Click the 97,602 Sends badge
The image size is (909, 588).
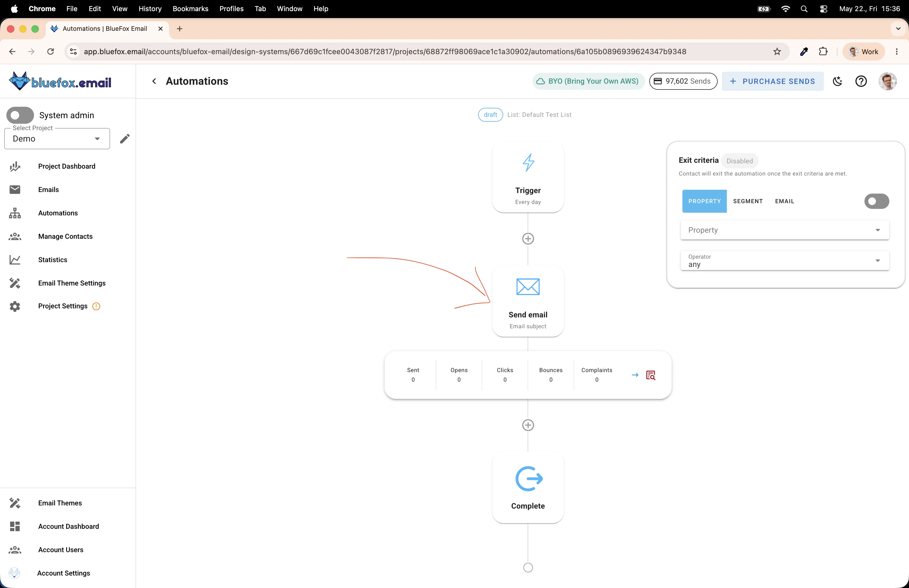pyautogui.click(x=683, y=81)
